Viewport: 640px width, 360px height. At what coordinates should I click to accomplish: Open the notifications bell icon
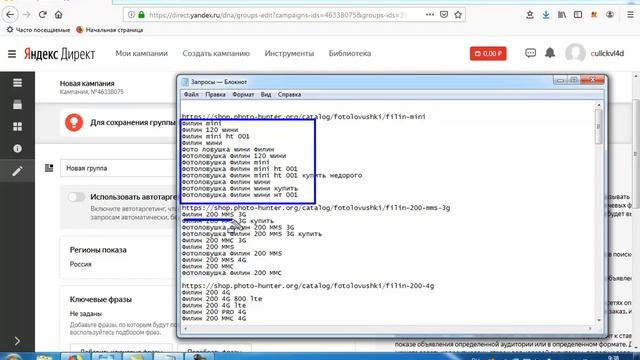(x=550, y=53)
